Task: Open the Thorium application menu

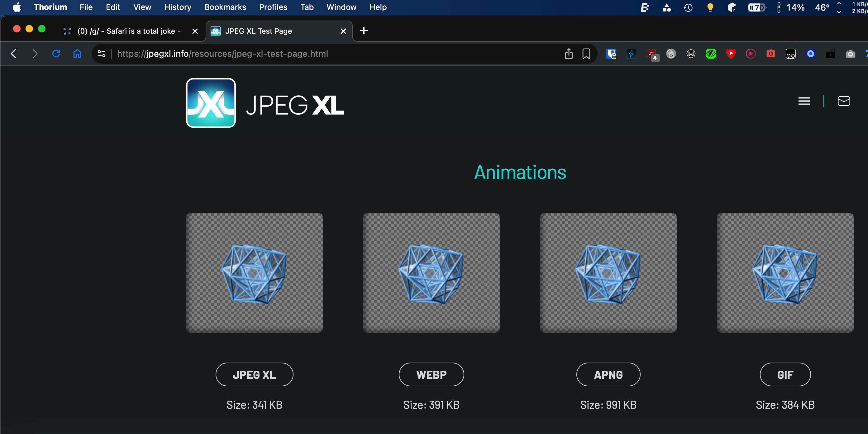Action: click(50, 7)
